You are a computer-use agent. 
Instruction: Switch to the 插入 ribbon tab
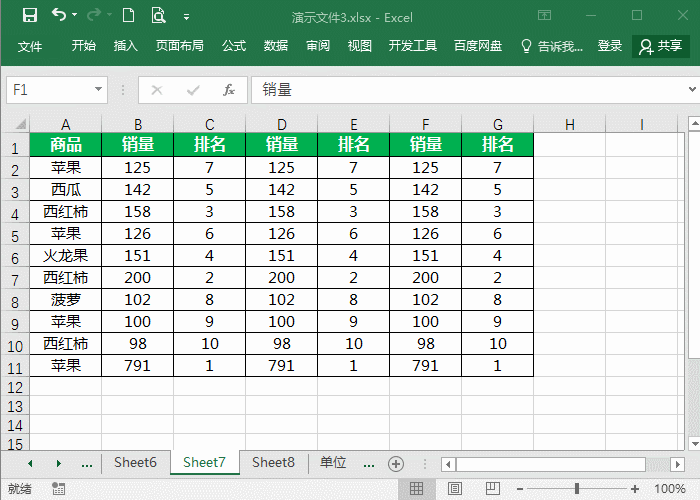pos(125,46)
